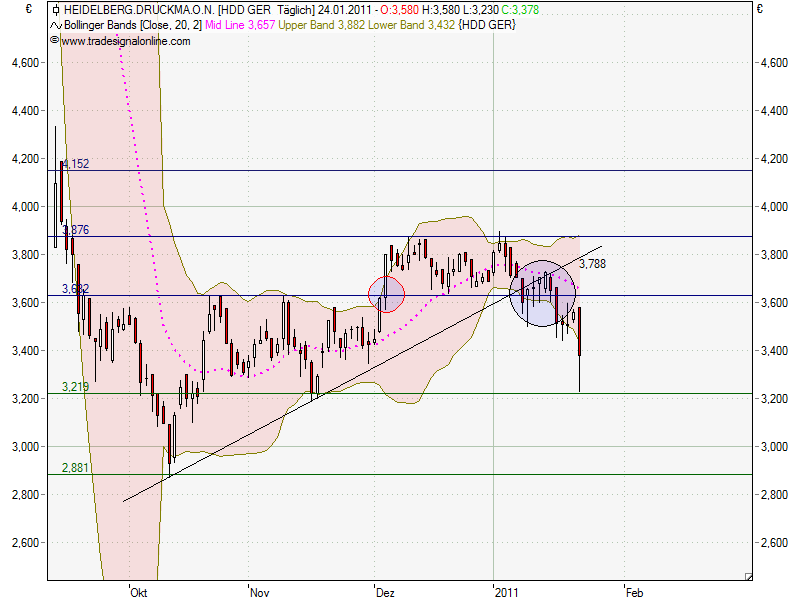Click the open price O:3,580
This screenshot has height=600, width=800.
coord(399,10)
